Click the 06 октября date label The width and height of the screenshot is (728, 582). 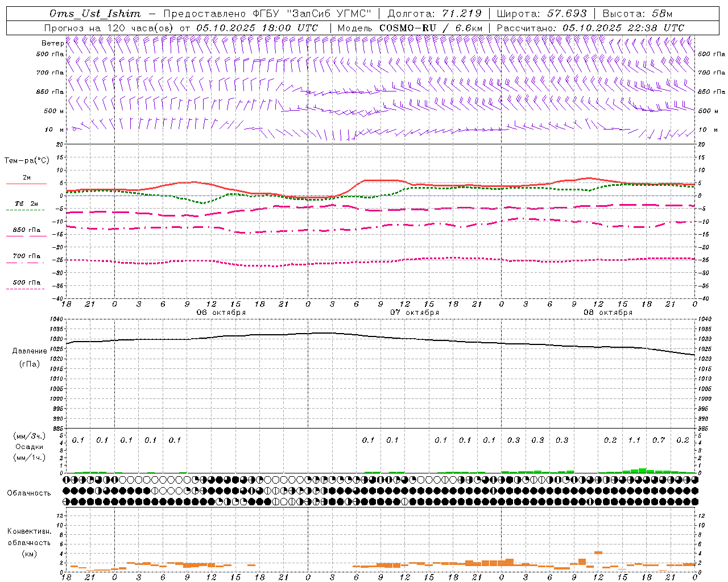[221, 313]
